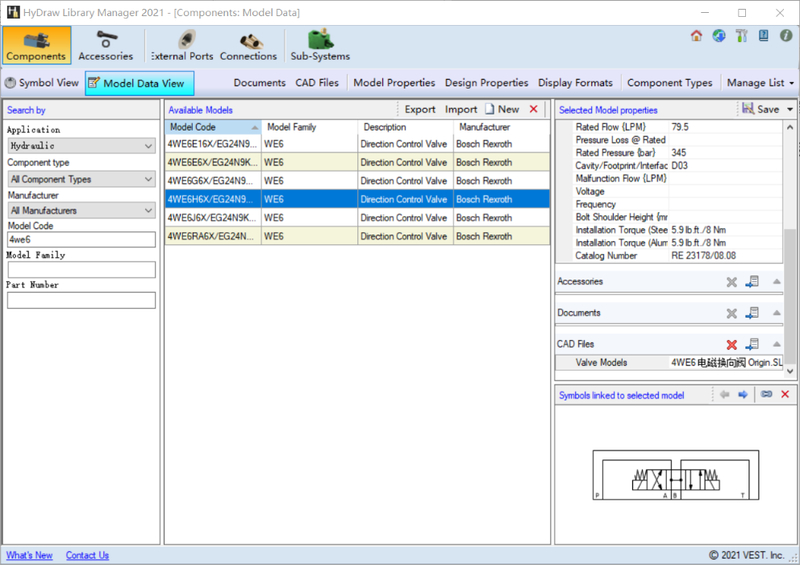This screenshot has height=565, width=800.
Task: Remove the linked symbol with red X
Action: tap(785, 394)
